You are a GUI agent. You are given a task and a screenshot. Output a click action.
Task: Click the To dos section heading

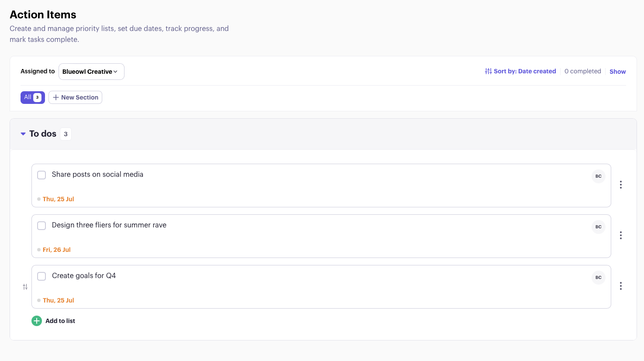pos(43,134)
